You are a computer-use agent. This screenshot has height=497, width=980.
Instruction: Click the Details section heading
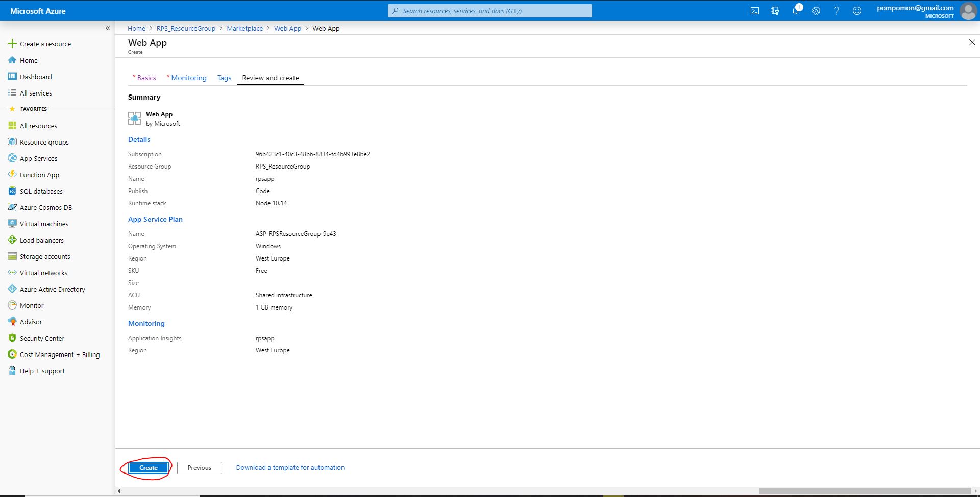pos(139,139)
